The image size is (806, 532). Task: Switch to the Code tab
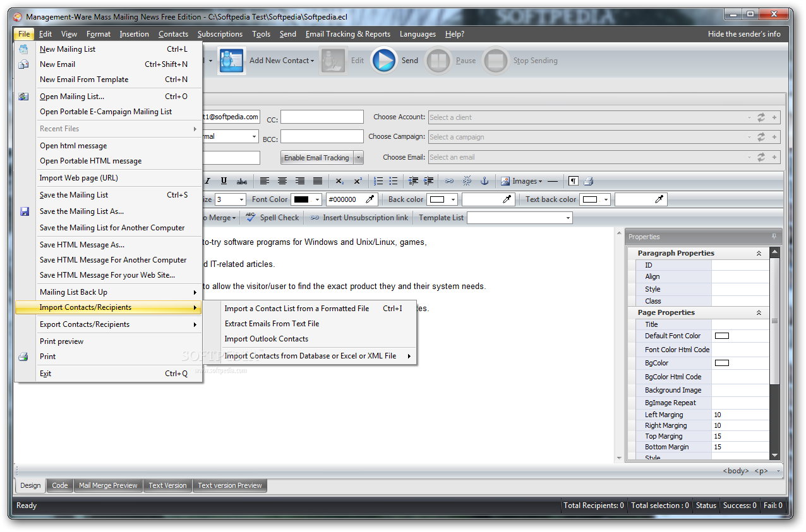(x=60, y=485)
